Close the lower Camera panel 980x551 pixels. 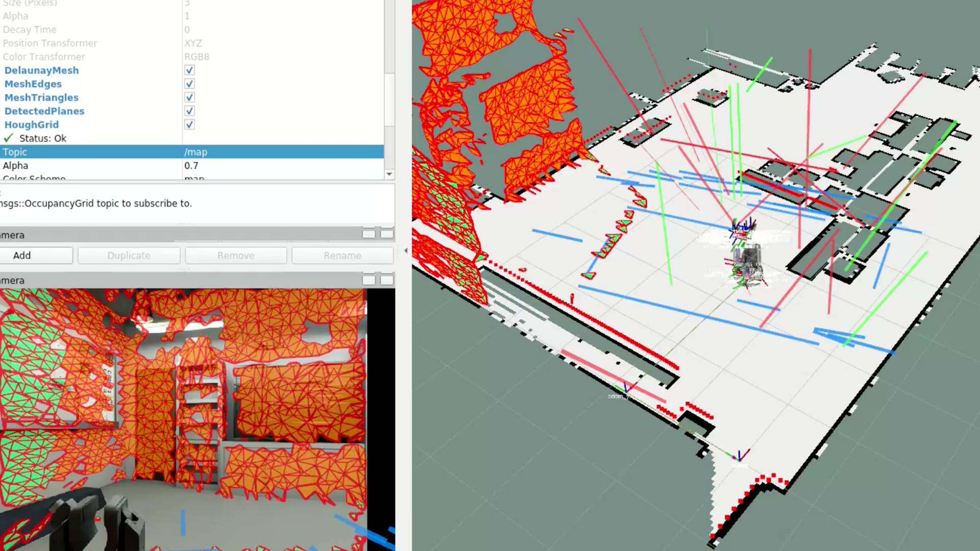386,280
